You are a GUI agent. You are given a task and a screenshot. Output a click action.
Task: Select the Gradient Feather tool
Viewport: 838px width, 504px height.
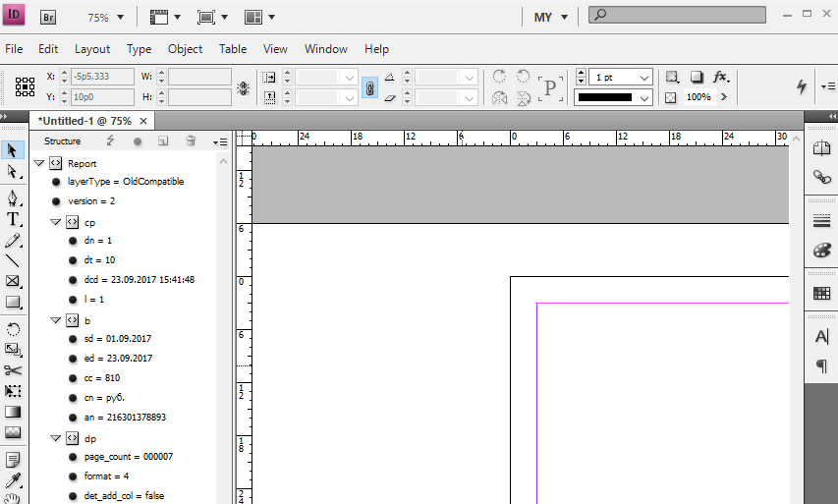click(13, 432)
